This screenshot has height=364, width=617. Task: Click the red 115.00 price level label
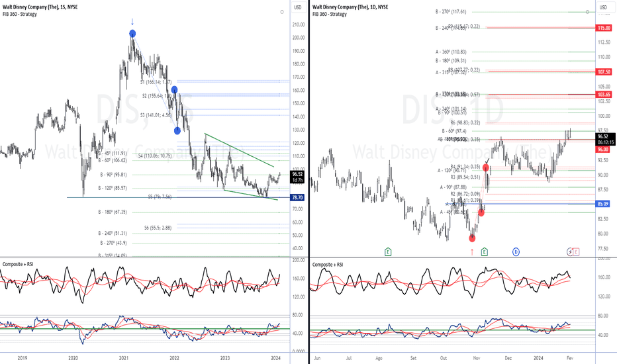604,28
